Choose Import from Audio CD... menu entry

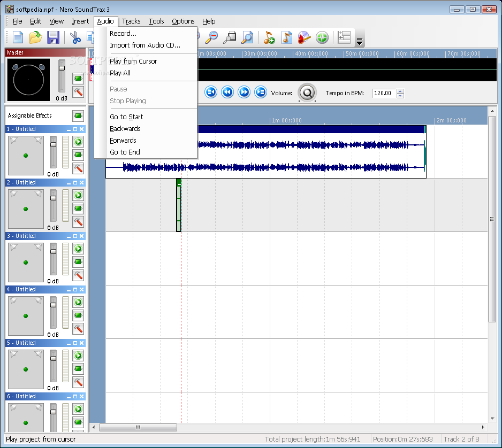pyautogui.click(x=145, y=45)
